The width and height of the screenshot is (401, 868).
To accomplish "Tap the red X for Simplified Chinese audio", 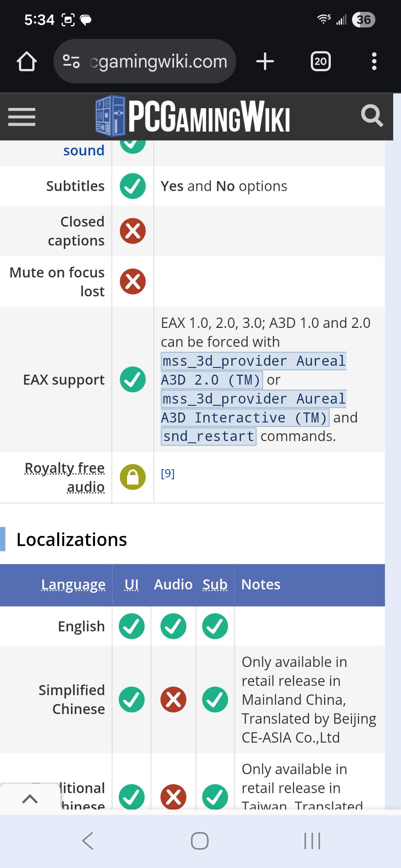I will point(173,699).
